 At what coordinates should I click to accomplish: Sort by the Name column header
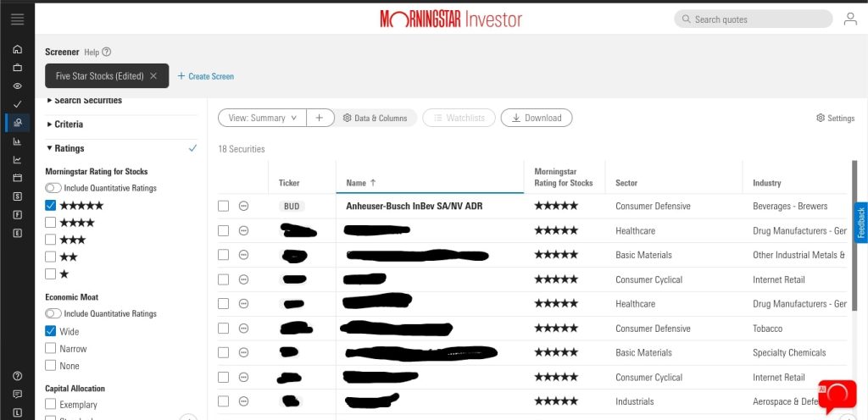[361, 183]
